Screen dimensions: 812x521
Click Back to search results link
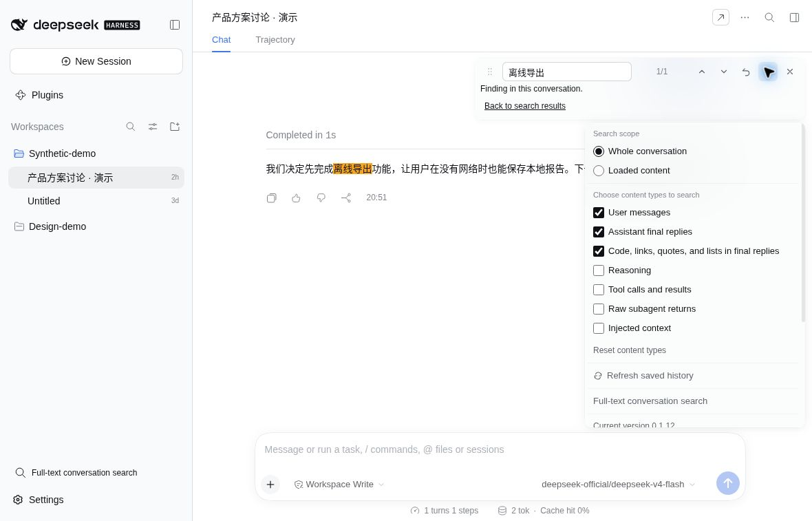coord(524,106)
